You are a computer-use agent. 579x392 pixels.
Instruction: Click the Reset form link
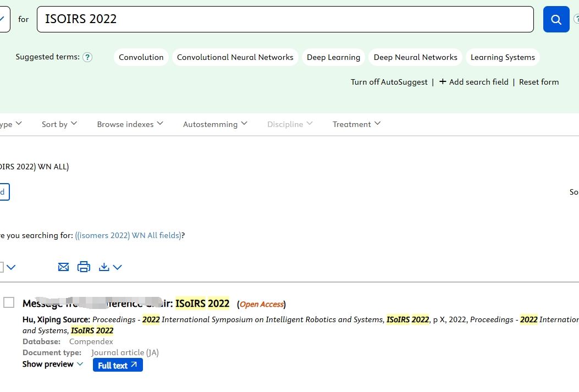(x=539, y=82)
